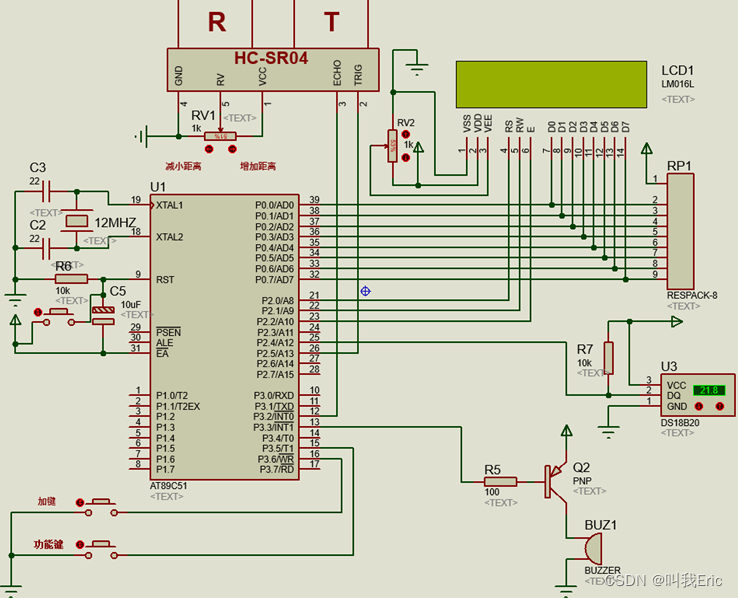Select the LCD1 green display screen

point(551,84)
